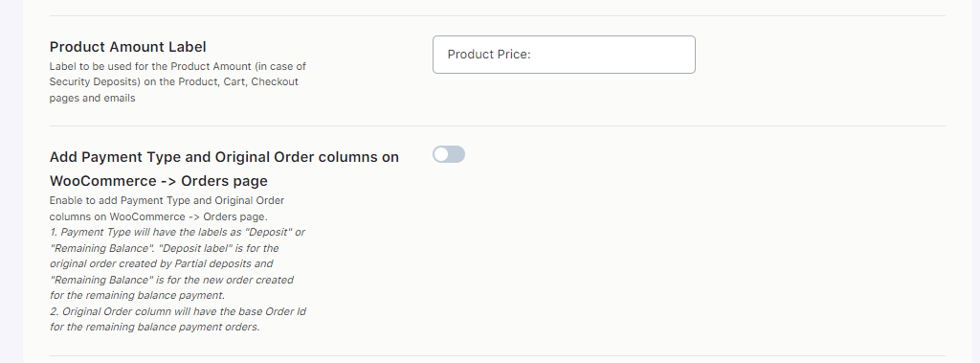Click the "for the remaining balance payment." line
This screenshot has width=980, height=363.
137,295
